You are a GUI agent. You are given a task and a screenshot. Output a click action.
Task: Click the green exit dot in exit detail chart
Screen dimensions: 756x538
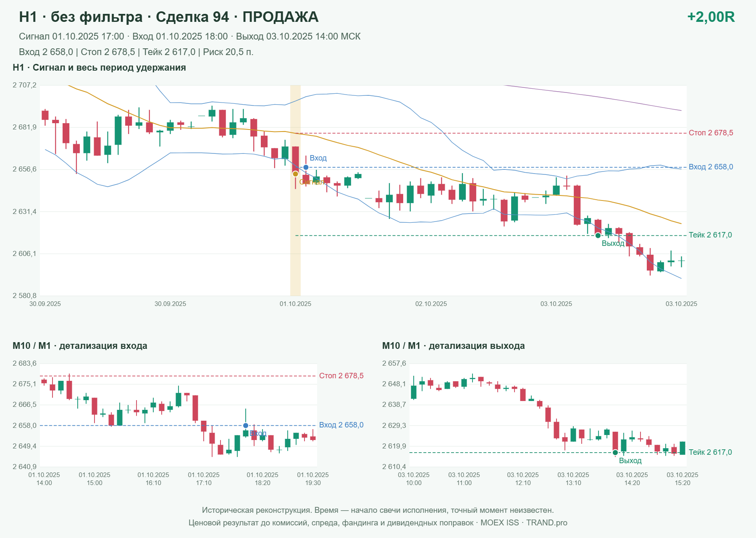click(615, 453)
